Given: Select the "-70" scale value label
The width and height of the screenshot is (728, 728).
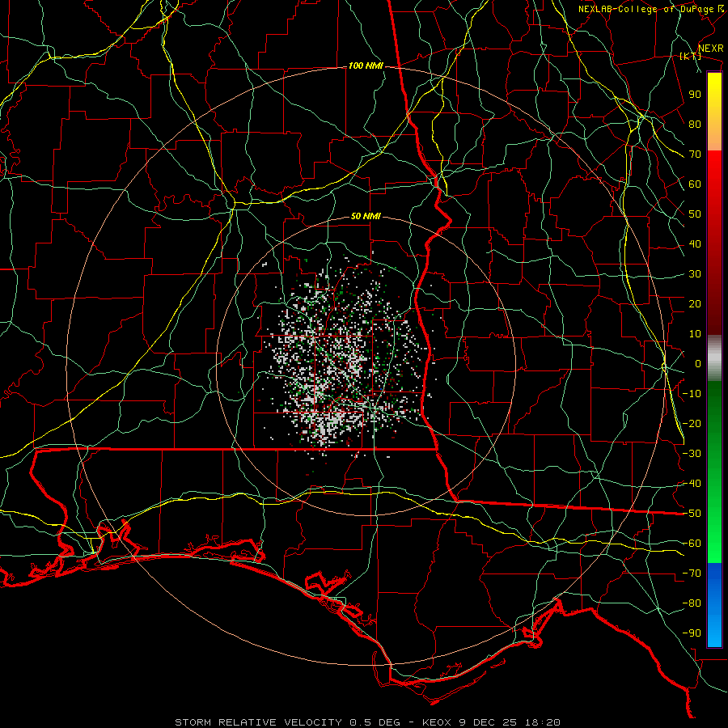Looking at the screenshot, I should [692, 574].
